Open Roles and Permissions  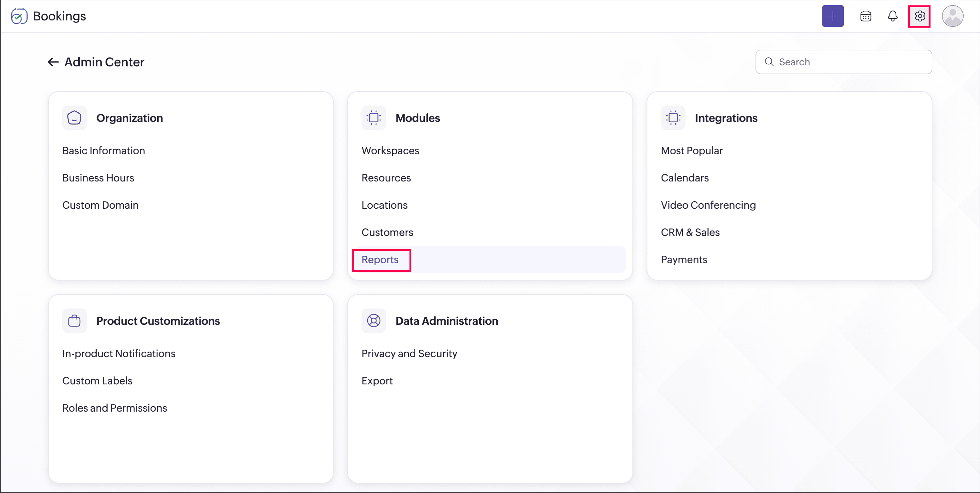(x=114, y=408)
